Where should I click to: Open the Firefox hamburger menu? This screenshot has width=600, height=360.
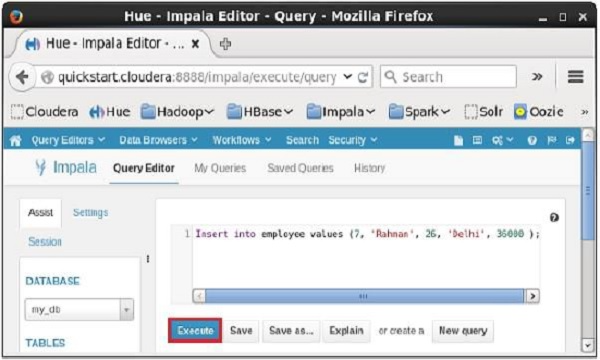[576, 77]
